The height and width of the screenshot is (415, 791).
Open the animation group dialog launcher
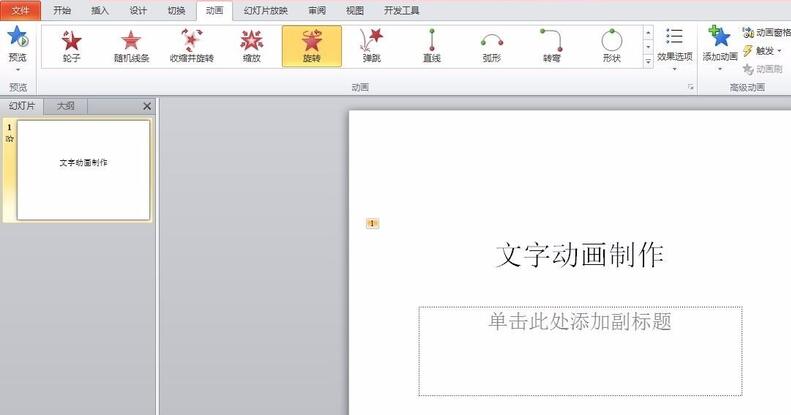click(x=691, y=87)
